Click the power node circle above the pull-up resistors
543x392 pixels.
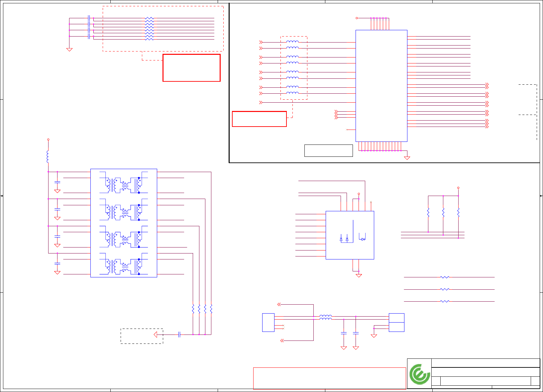tap(458, 188)
